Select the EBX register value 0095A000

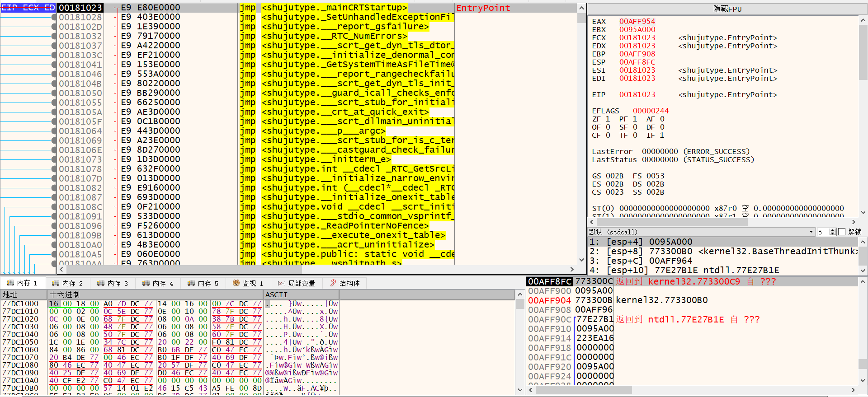pos(637,29)
